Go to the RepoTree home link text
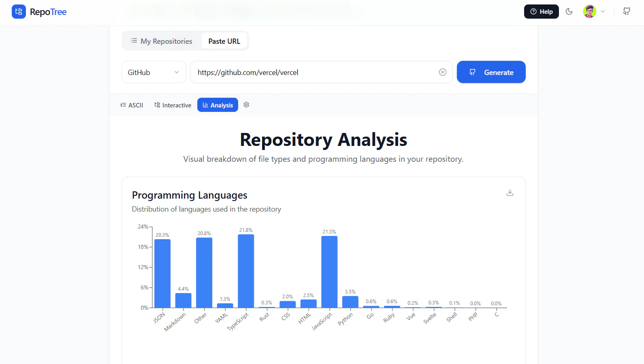The image size is (644, 364). [48, 12]
